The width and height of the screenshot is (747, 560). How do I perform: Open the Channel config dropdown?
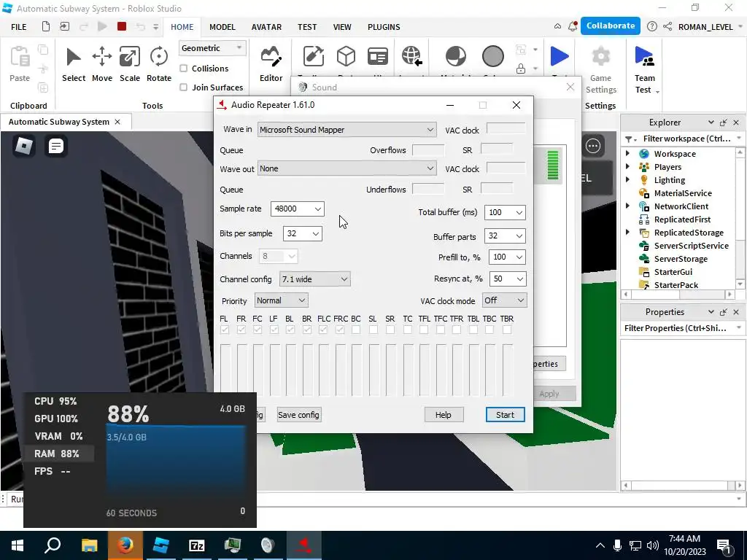tap(315, 279)
